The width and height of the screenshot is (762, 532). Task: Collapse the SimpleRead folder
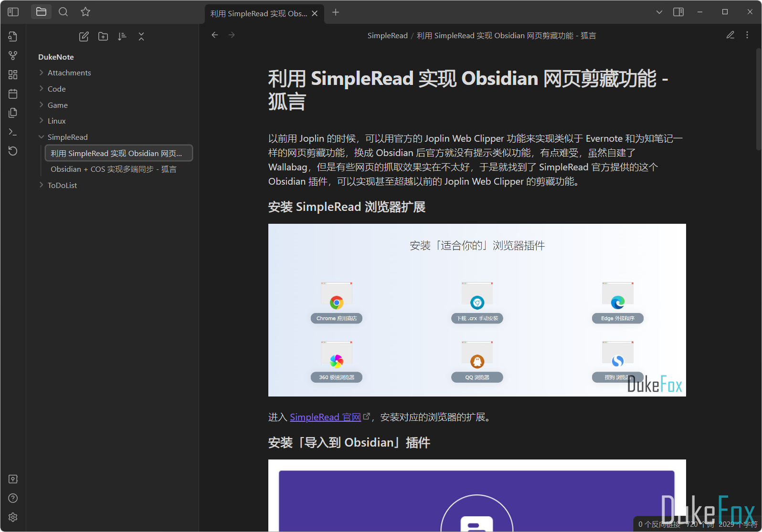click(x=68, y=137)
